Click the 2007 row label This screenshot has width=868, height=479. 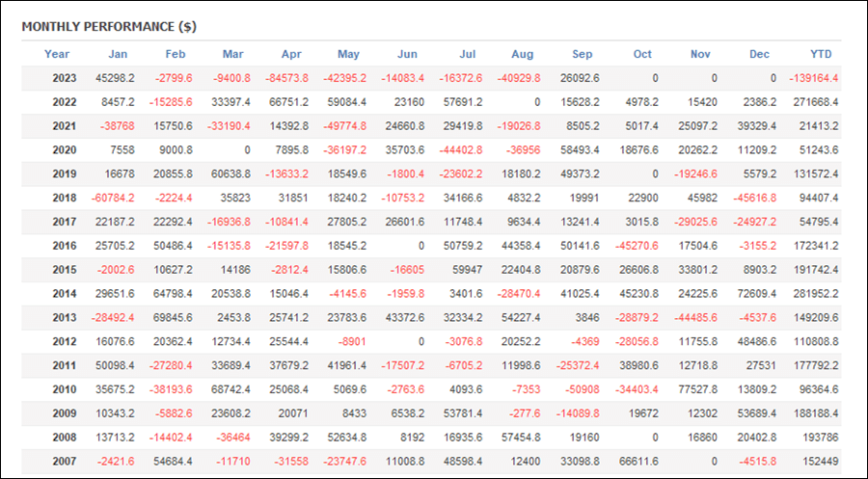(x=65, y=462)
